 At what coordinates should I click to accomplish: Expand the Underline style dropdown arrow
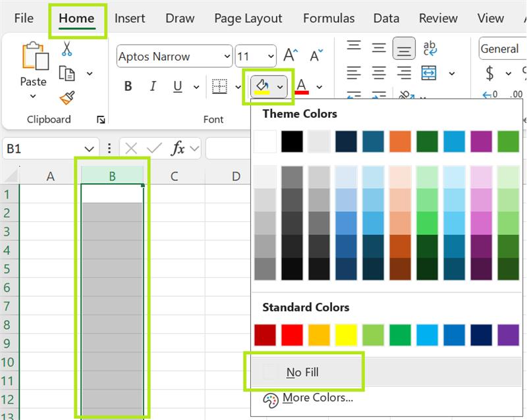[196, 87]
